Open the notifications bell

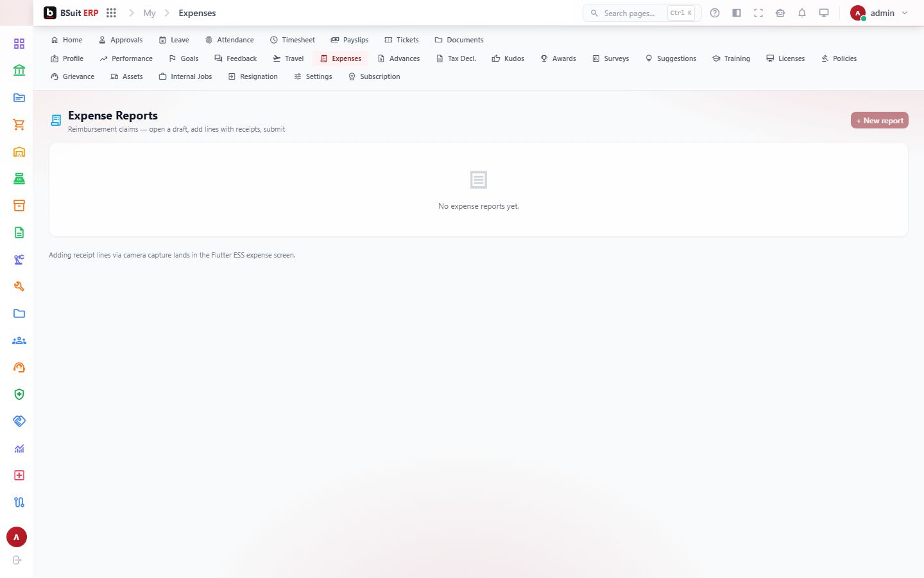click(x=802, y=13)
